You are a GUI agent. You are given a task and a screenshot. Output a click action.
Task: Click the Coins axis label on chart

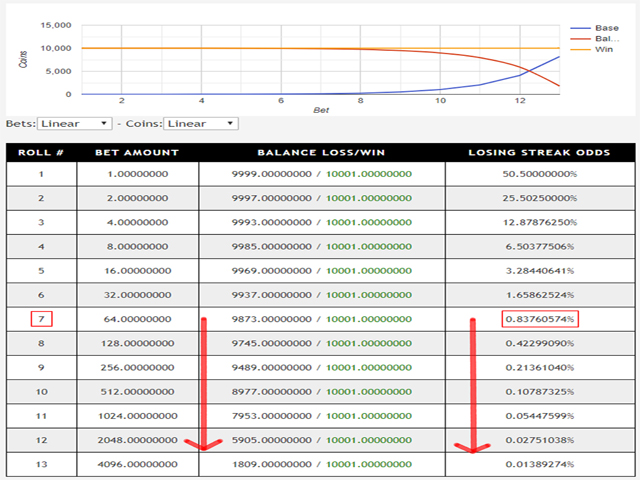pos(23,60)
